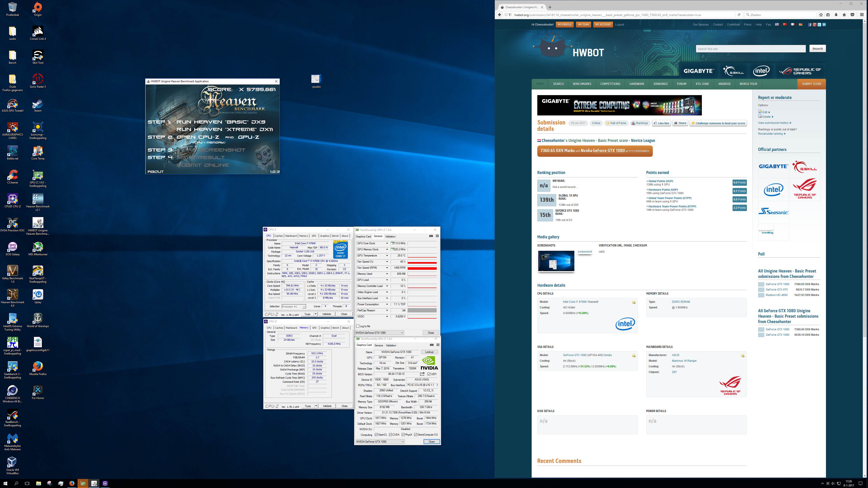Screen dimensions: 868x488
Task: Open the Windows Start menu
Action: 5,483
